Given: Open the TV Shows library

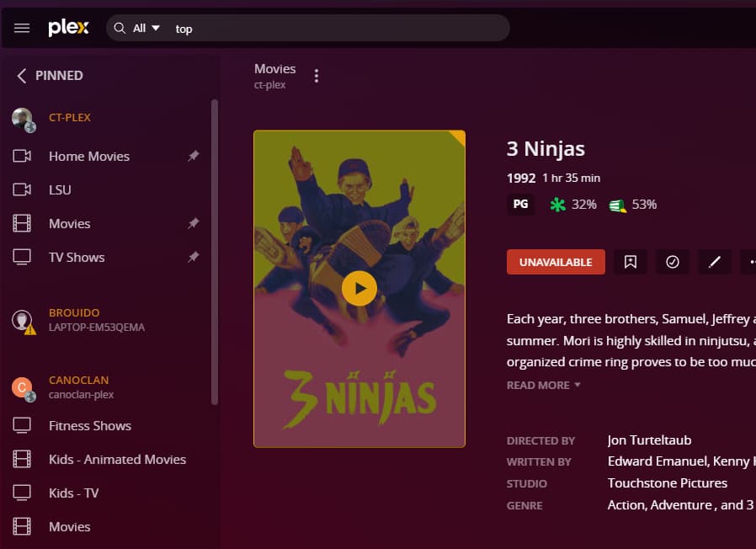Looking at the screenshot, I should point(77,258).
